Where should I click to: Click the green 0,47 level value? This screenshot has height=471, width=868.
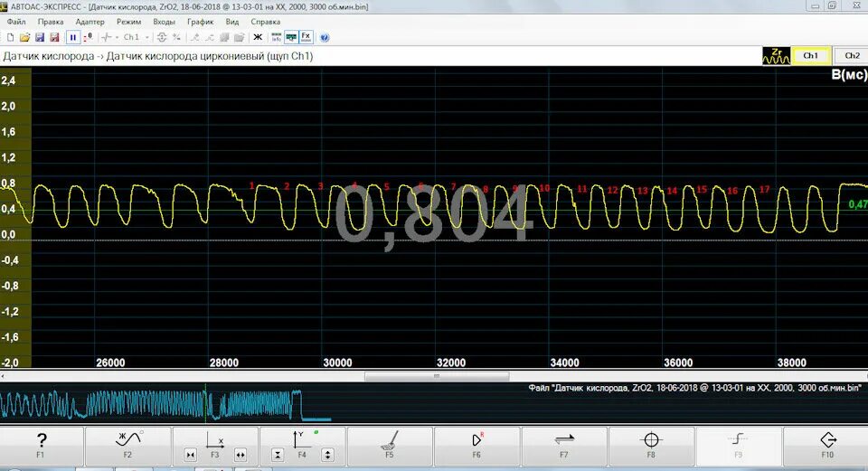(x=858, y=205)
